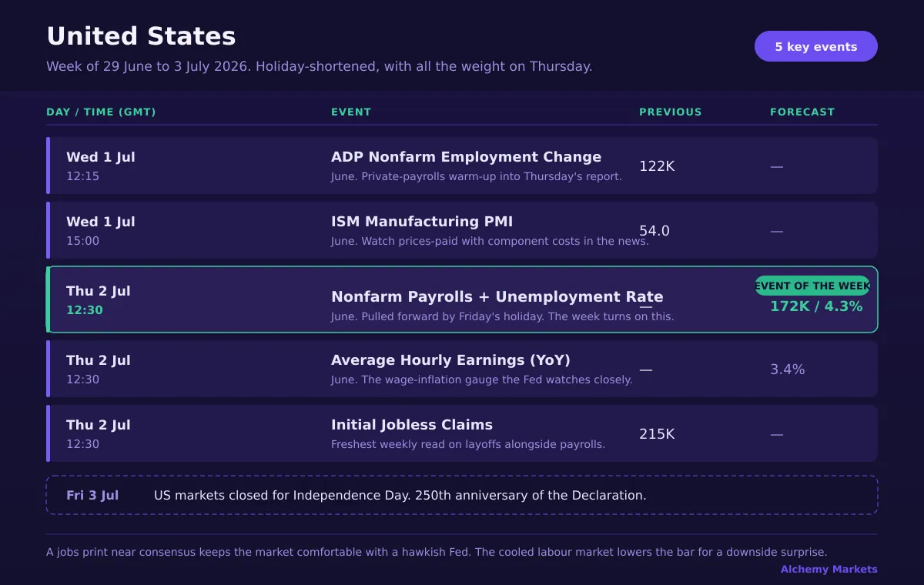Image resolution: width=924 pixels, height=585 pixels.
Task: Open the Alchemy Markets link
Action: coord(829,569)
